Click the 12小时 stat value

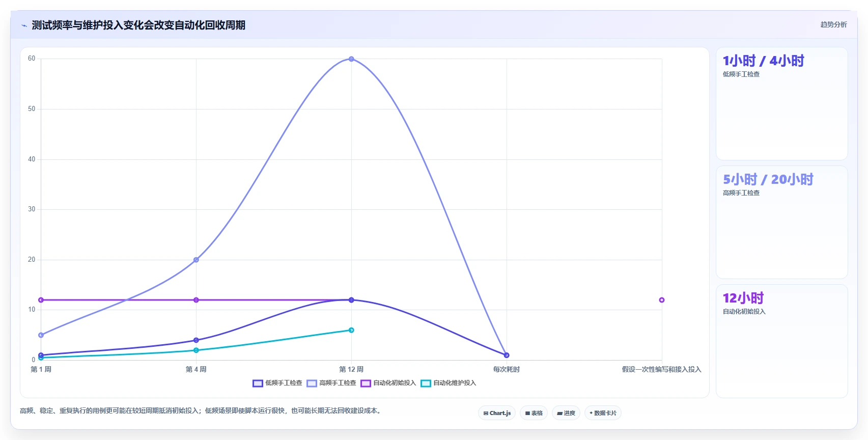(x=743, y=298)
